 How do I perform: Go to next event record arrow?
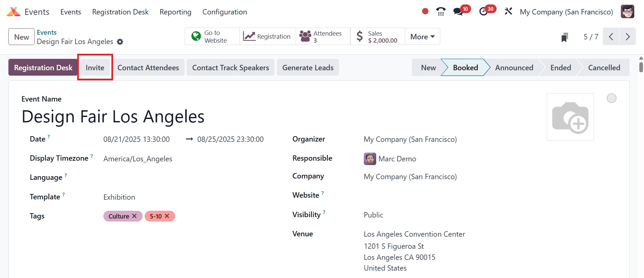coord(628,37)
